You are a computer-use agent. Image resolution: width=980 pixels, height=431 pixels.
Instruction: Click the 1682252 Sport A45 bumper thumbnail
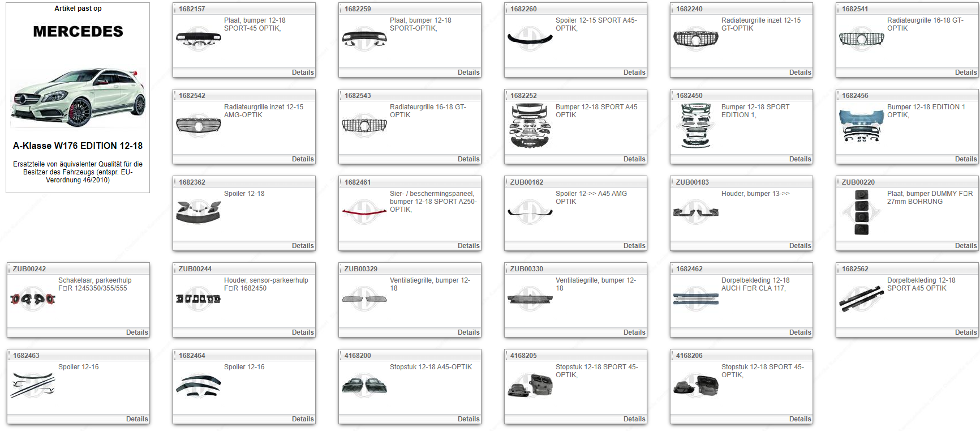coord(530,126)
